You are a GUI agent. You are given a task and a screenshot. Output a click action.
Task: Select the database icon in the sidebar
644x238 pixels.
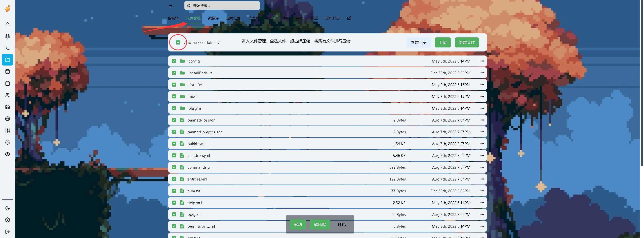(7, 71)
